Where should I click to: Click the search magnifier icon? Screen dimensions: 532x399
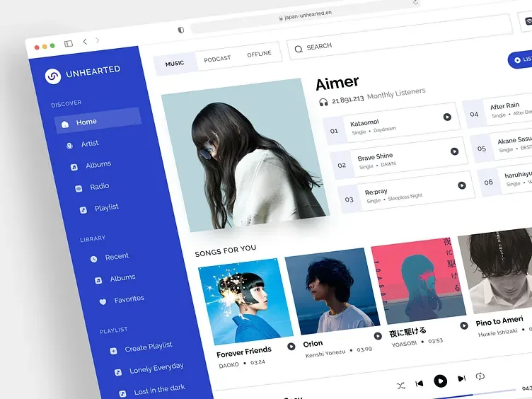tap(299, 50)
